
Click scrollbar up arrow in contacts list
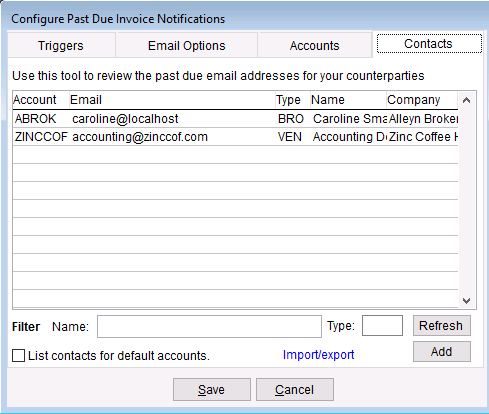(467, 100)
